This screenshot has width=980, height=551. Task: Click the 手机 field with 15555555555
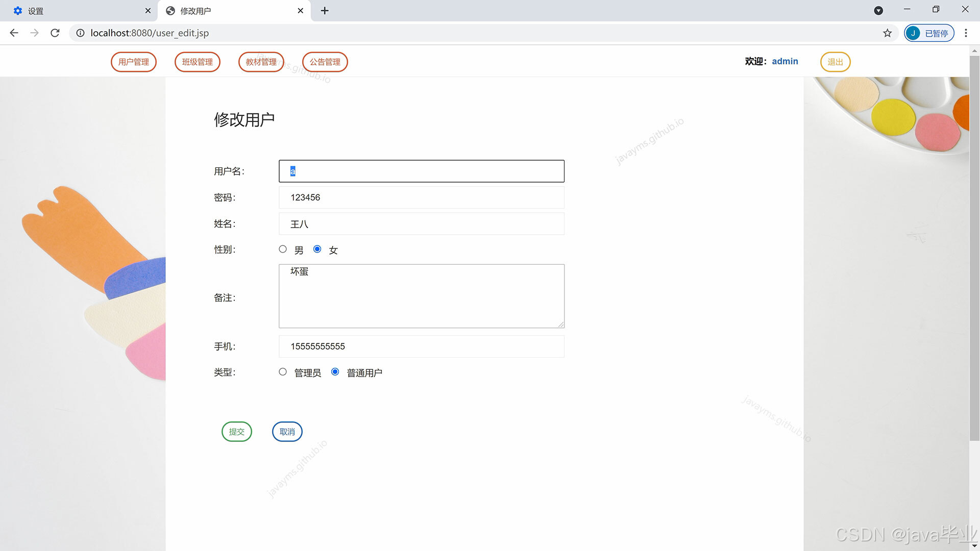click(422, 346)
